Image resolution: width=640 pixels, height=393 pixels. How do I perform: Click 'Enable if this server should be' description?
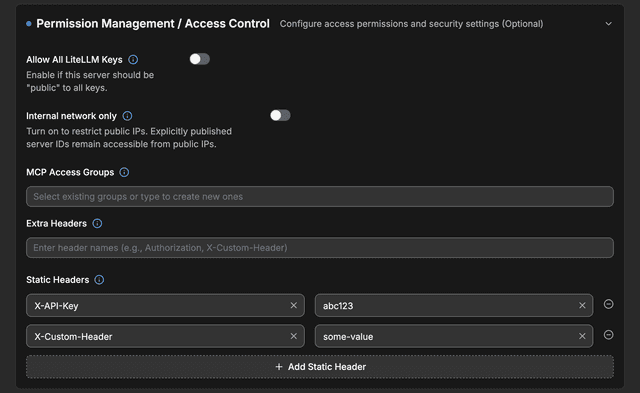[90, 81]
